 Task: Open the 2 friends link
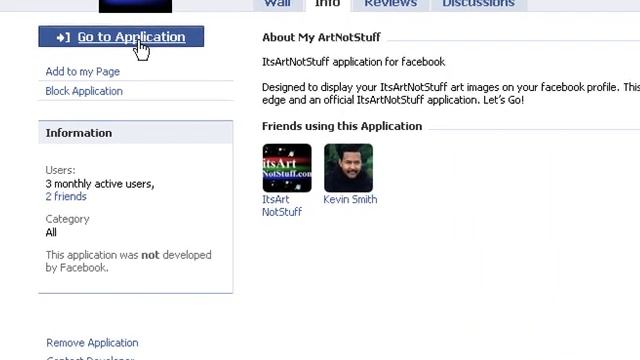66,196
